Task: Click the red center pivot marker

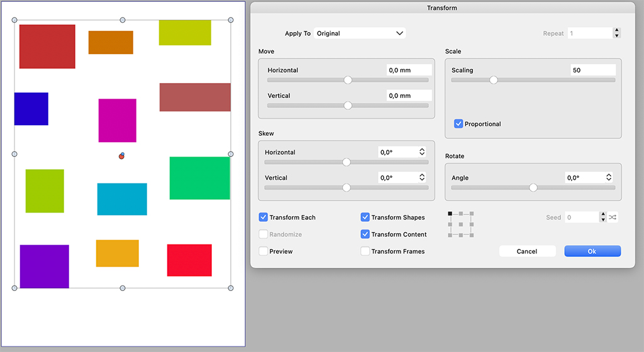Action: point(121,156)
